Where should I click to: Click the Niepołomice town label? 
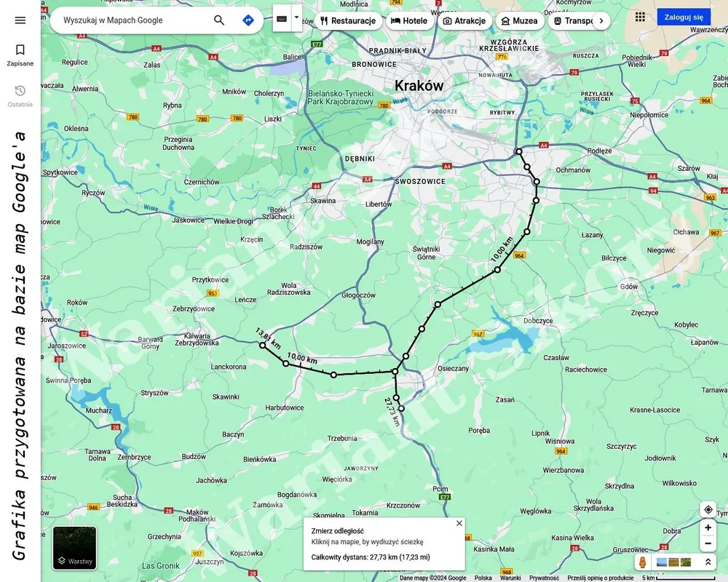click(649, 115)
